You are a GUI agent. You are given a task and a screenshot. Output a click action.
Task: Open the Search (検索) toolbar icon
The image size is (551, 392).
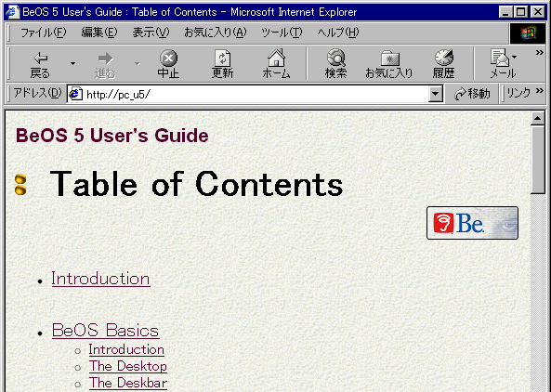coord(336,64)
